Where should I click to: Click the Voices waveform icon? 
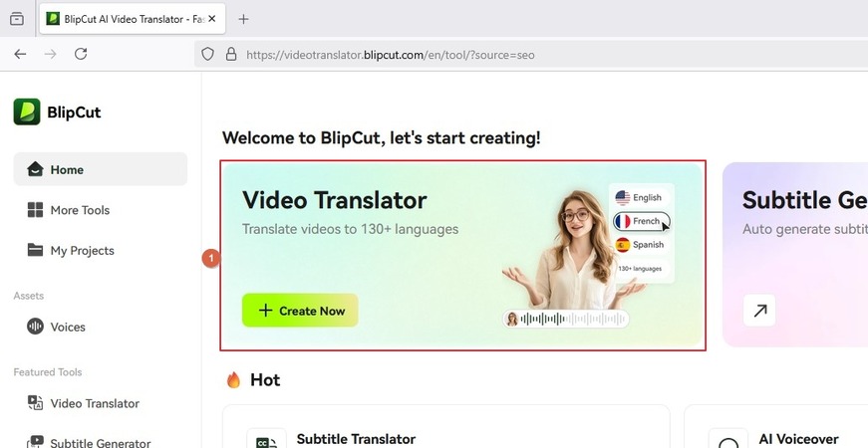pos(35,327)
